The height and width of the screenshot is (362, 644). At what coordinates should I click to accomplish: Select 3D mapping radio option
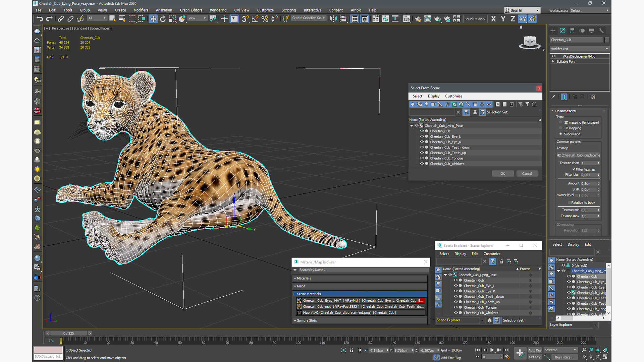point(560,128)
